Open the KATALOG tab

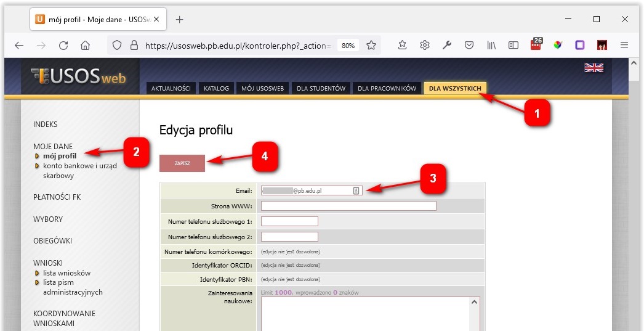(x=217, y=88)
